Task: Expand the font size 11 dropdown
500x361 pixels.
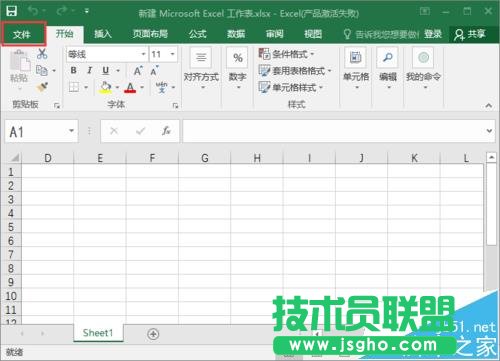Action: point(172,54)
